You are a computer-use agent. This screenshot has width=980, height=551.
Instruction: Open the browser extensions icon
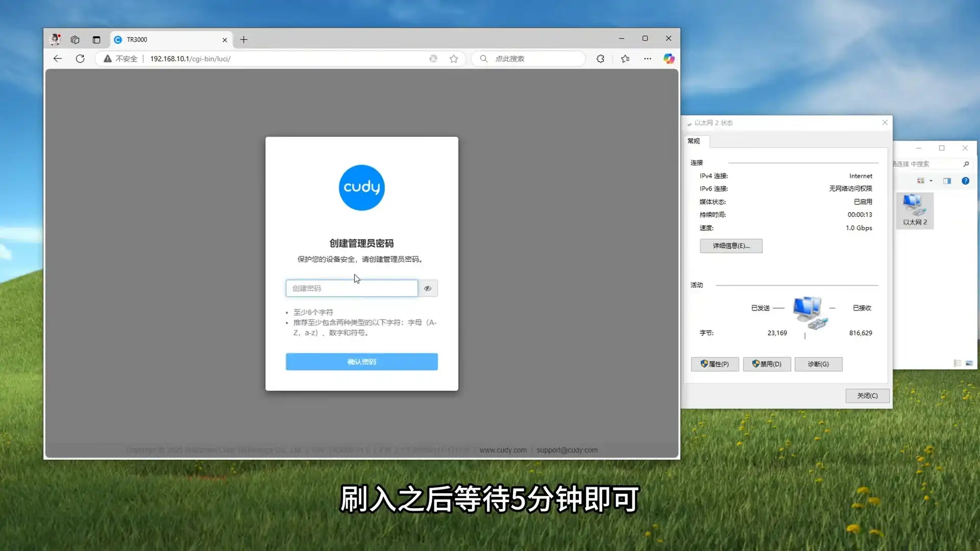[x=600, y=59]
